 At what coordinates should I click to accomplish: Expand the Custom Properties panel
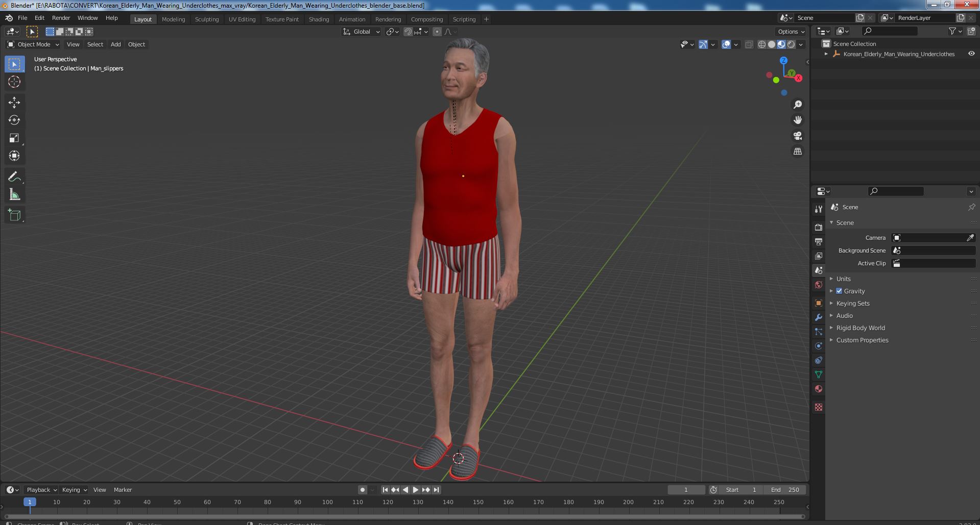click(x=862, y=340)
